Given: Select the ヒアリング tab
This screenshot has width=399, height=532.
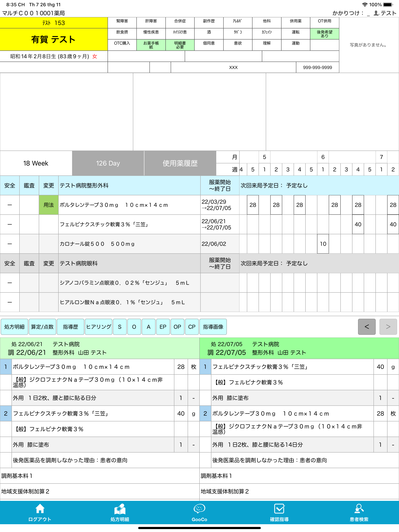Looking at the screenshot, I should click(99, 327).
